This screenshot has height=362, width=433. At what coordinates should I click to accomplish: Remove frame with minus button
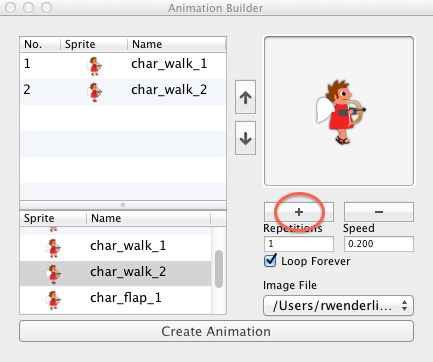(379, 212)
